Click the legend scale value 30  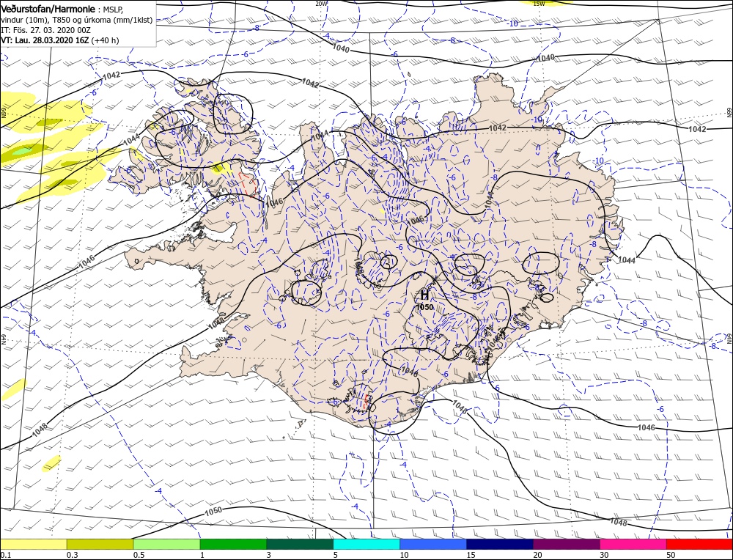(x=604, y=555)
